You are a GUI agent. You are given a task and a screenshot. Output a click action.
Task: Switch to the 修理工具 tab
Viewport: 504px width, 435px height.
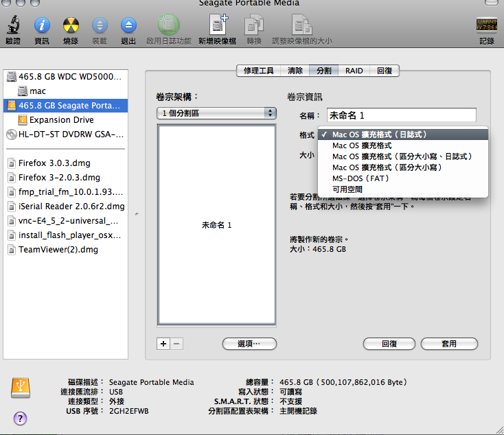[x=258, y=71]
